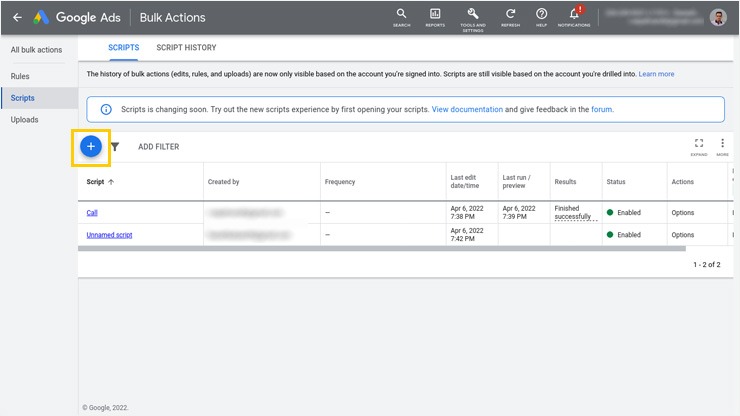
Task: Open the Search tool in header
Action: pos(401,15)
